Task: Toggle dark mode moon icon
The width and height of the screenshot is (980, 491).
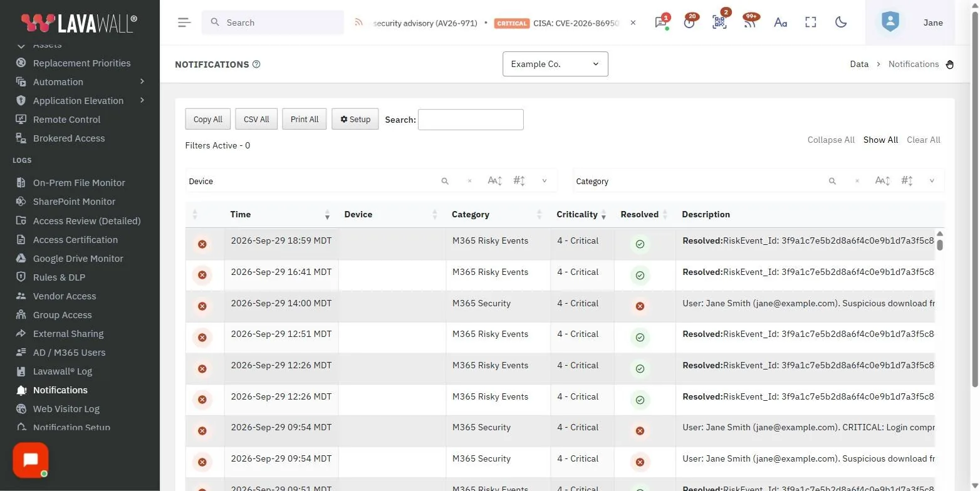Action: (x=841, y=23)
